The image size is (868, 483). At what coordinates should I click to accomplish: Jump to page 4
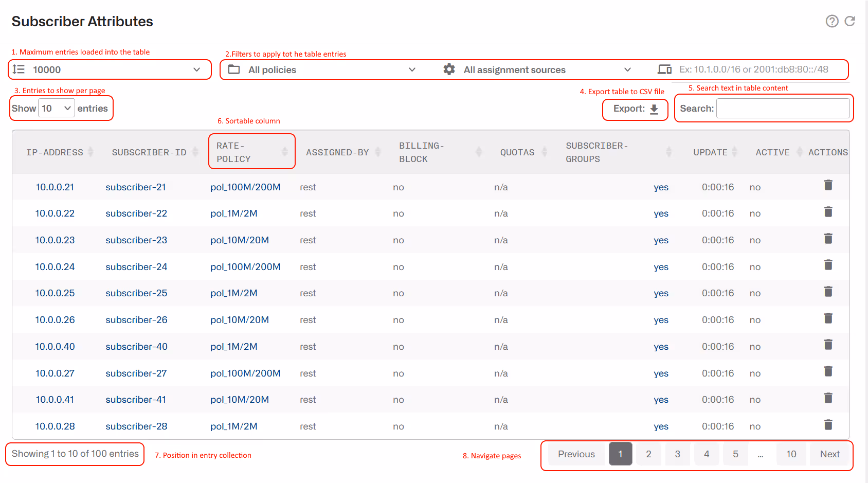[706, 454]
